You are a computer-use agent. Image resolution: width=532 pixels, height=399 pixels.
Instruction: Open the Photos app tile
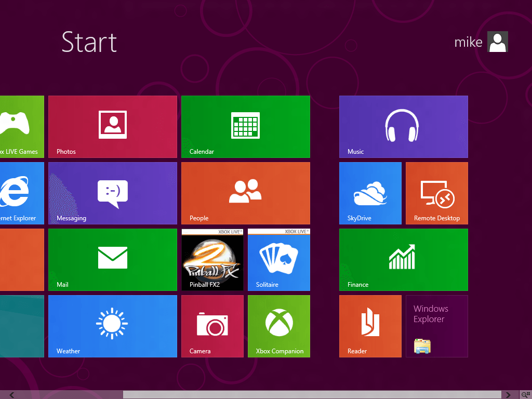pyautogui.click(x=112, y=126)
